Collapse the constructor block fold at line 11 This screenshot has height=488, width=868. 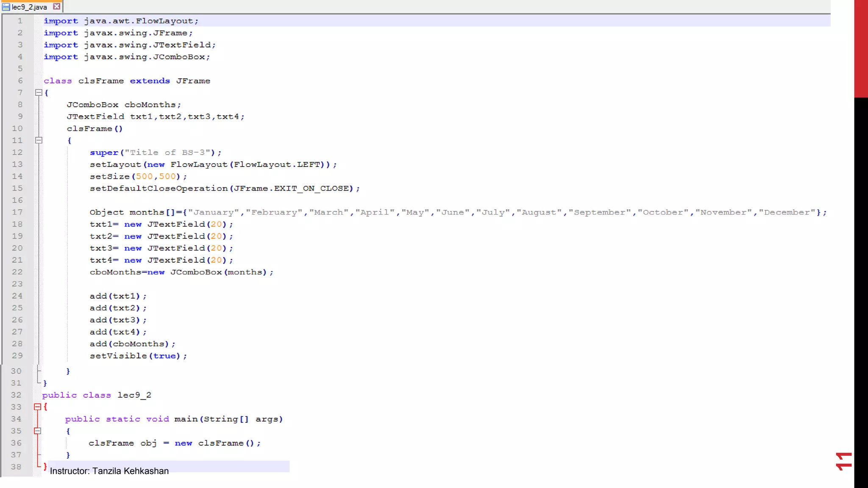point(39,140)
